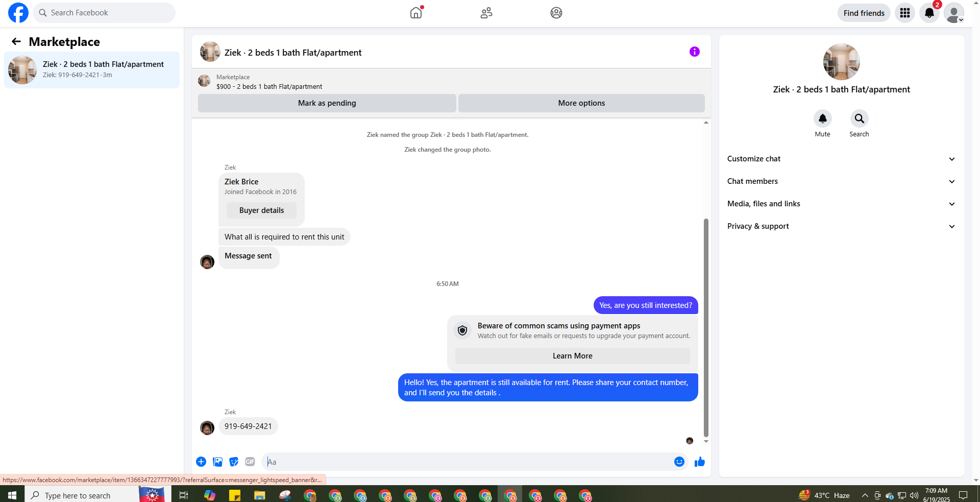Click the '919-649-2421' message bubble
This screenshot has height=502, width=980.
248,426
